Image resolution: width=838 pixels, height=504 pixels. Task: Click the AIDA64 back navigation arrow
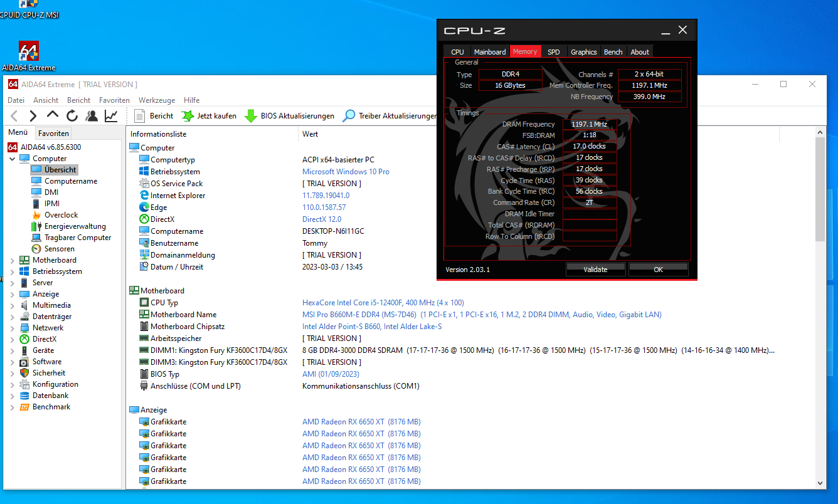pyautogui.click(x=14, y=116)
